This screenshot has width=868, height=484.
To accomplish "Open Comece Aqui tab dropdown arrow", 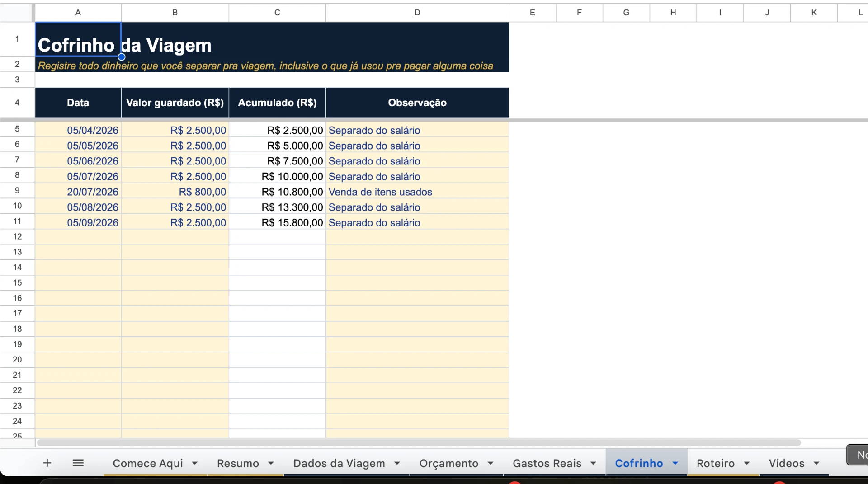I will coord(195,463).
